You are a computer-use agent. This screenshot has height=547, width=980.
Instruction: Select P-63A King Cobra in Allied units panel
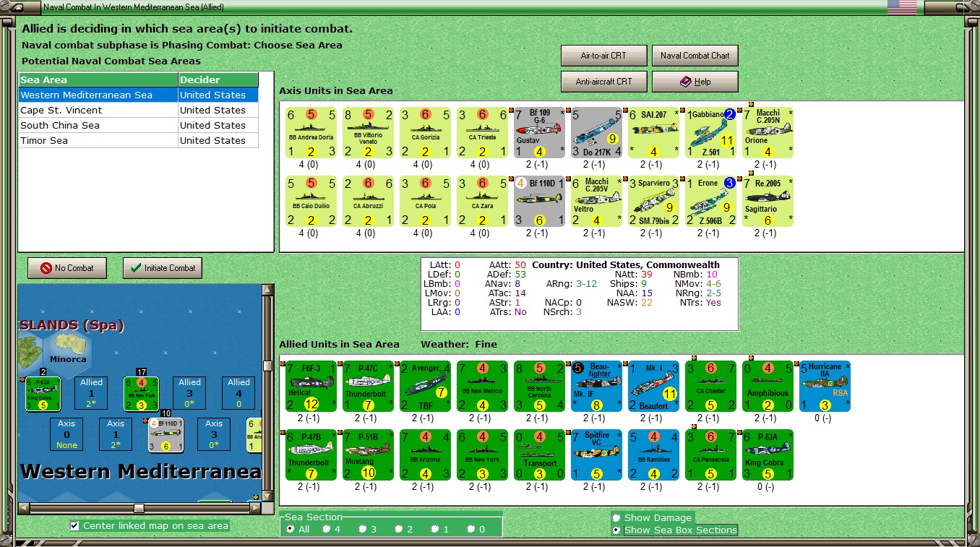click(768, 455)
